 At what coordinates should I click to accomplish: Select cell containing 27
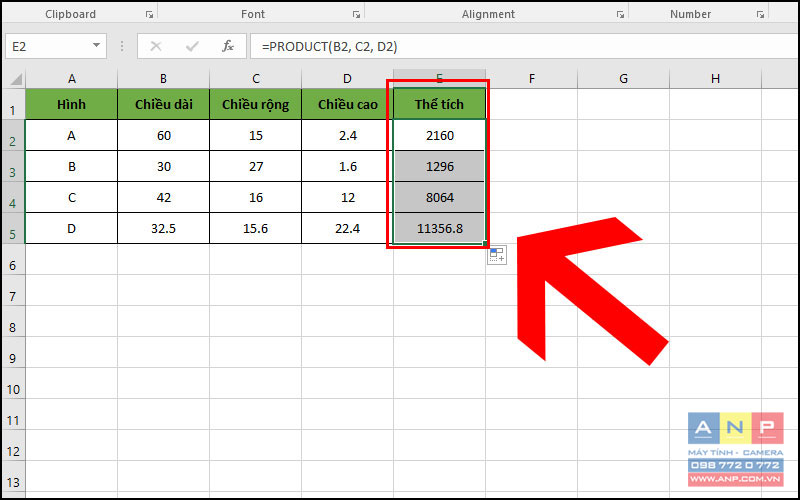point(256,167)
